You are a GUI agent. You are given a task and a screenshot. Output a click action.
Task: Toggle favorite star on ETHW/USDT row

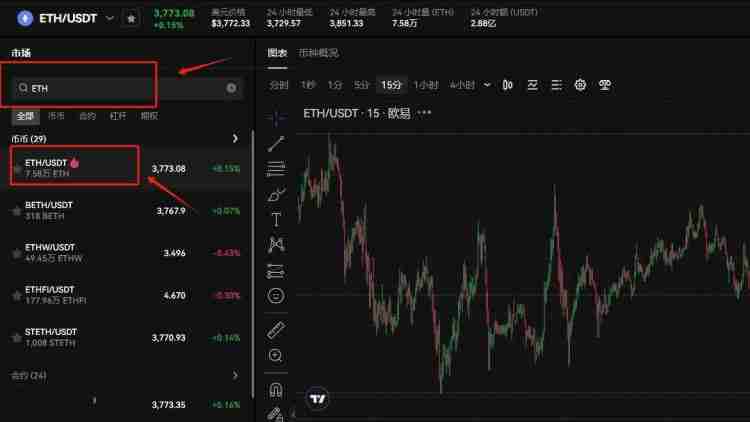pos(16,253)
